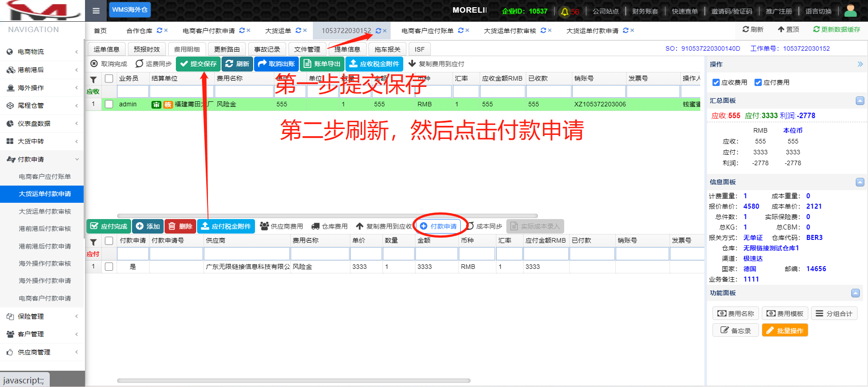The width and height of the screenshot is (868, 387).
Task: Switch to the 预报时效 tab
Action: tap(146, 49)
